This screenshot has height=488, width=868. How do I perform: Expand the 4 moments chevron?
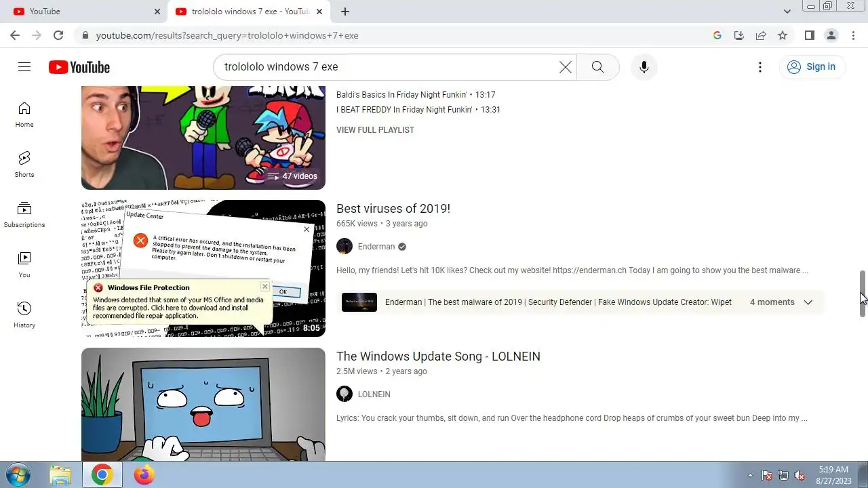tap(808, 302)
